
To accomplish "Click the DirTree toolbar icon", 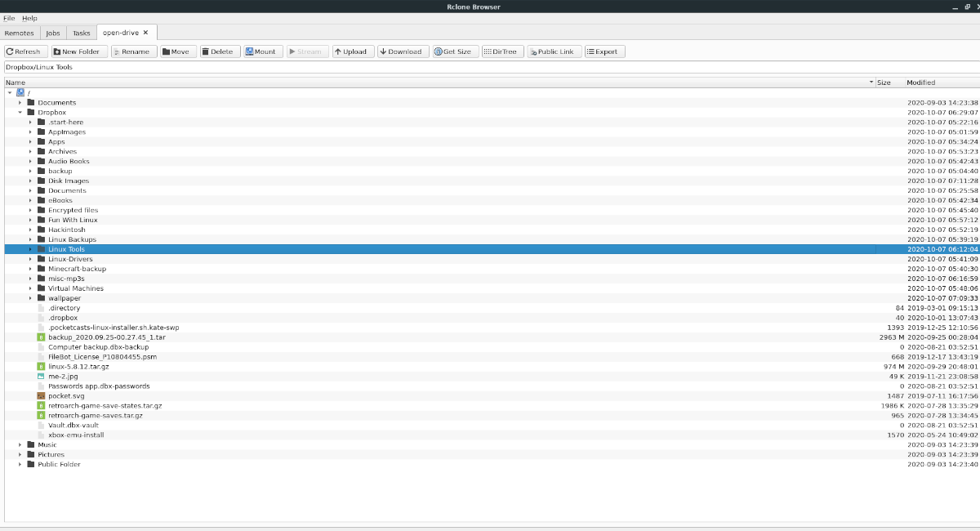I will click(503, 51).
